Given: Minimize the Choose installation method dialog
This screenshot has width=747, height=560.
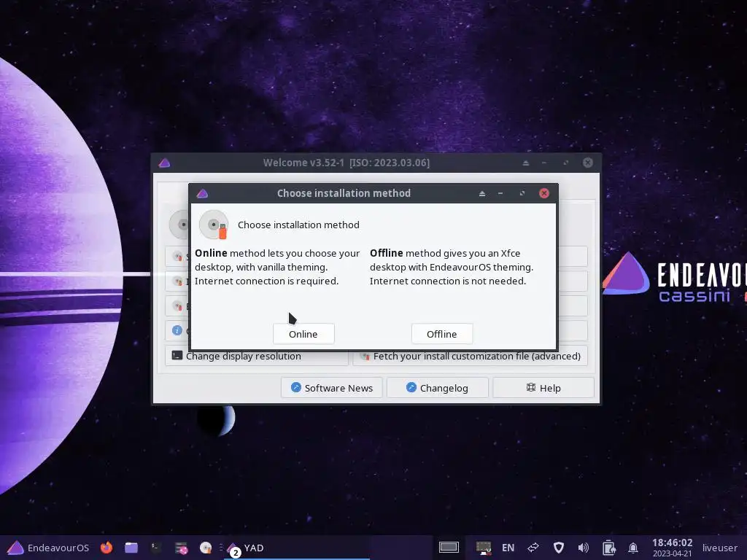Looking at the screenshot, I should 500,193.
